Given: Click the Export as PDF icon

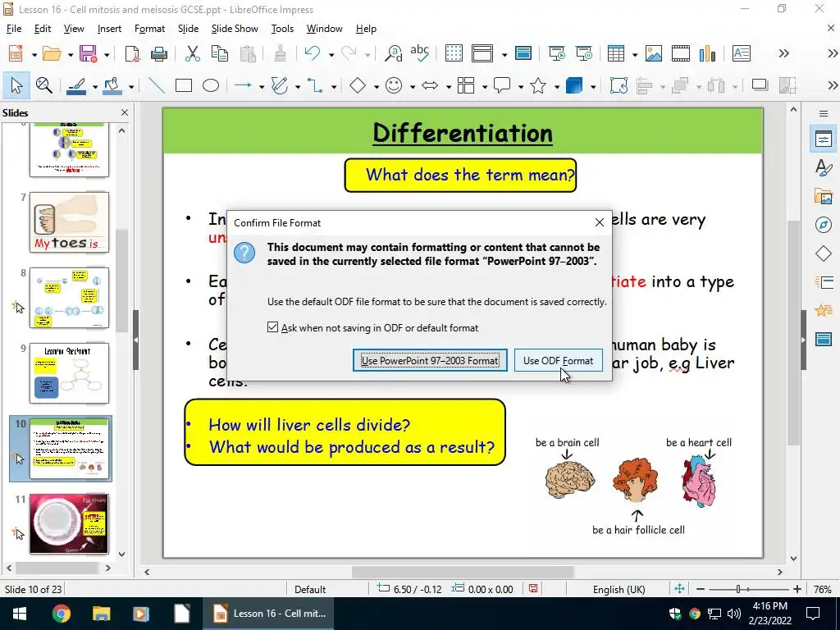Looking at the screenshot, I should [132, 53].
